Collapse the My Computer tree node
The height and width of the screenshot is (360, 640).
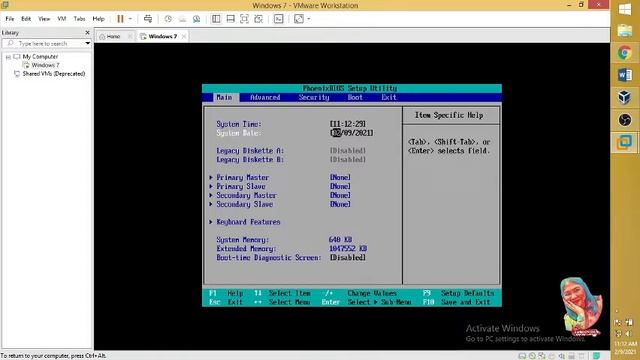(8, 57)
